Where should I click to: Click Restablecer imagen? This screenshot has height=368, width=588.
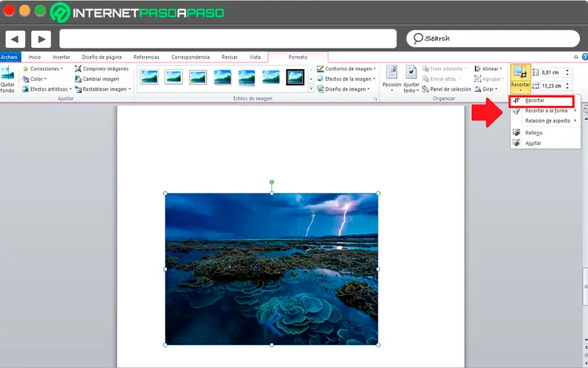(103, 89)
